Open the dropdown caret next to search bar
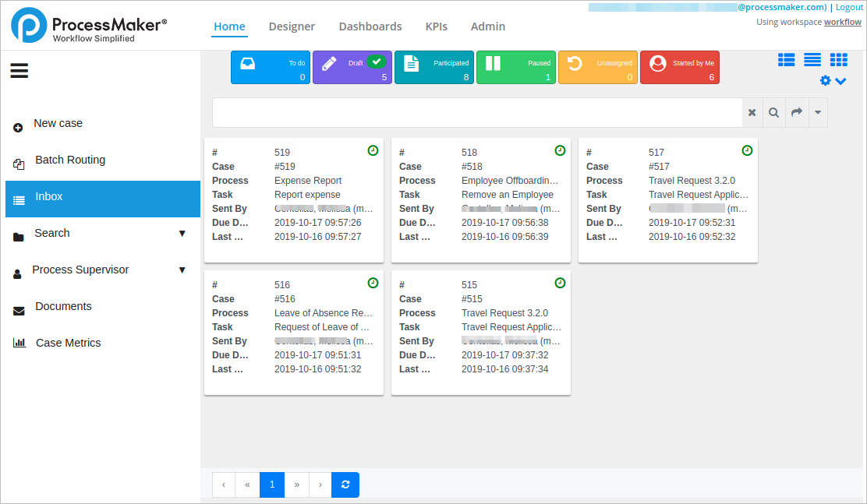Screen dimensions: 867x504 [818, 113]
